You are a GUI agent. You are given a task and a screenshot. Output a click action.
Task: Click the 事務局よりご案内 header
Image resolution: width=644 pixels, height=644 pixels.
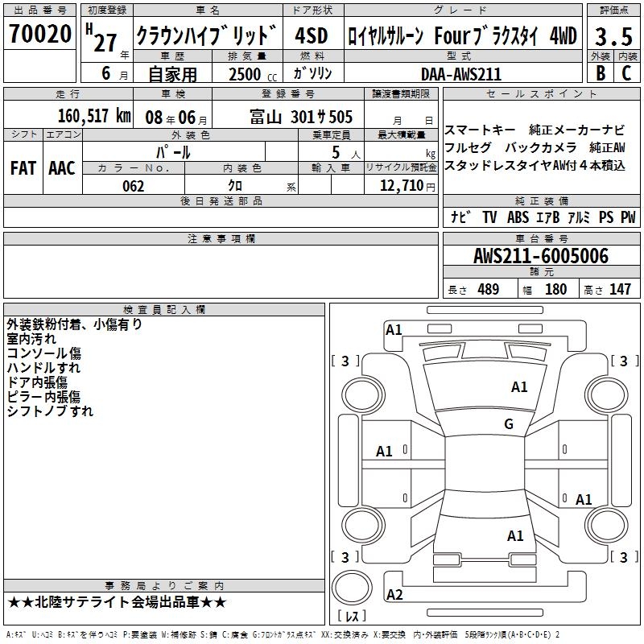click(164, 586)
